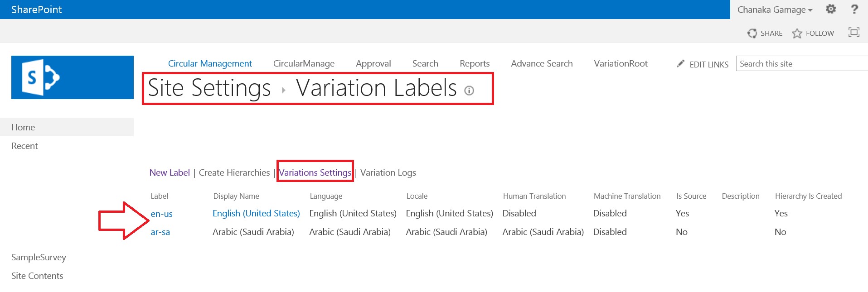Open Recent in the left navigation

pos(24,146)
